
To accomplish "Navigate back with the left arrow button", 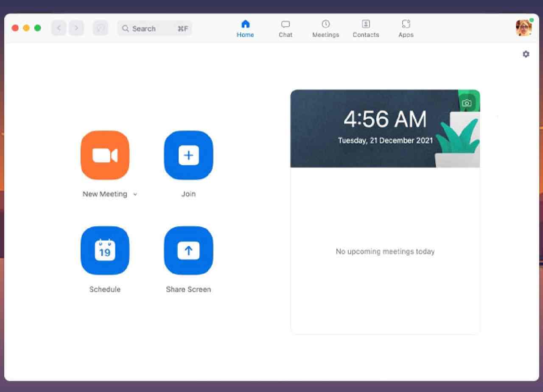I will pos(59,28).
